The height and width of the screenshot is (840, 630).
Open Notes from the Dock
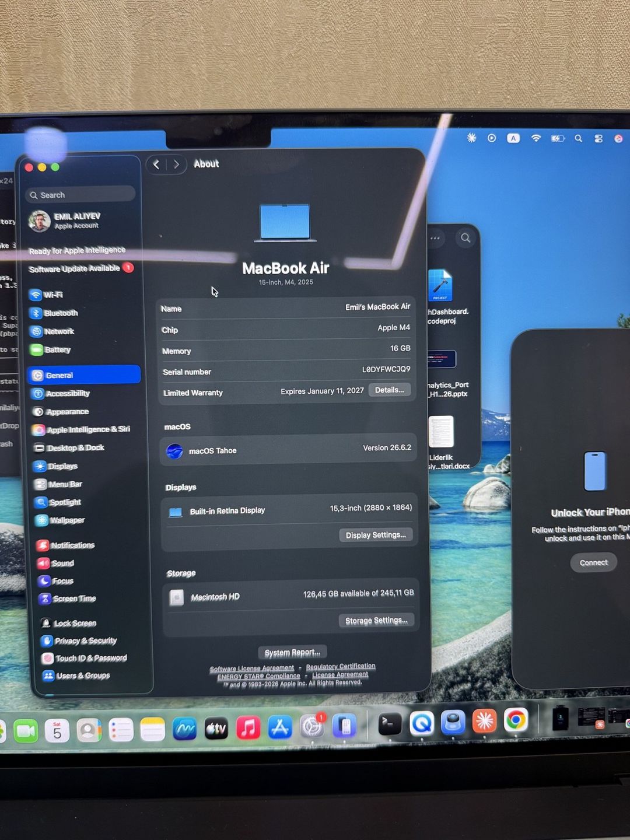click(x=153, y=730)
